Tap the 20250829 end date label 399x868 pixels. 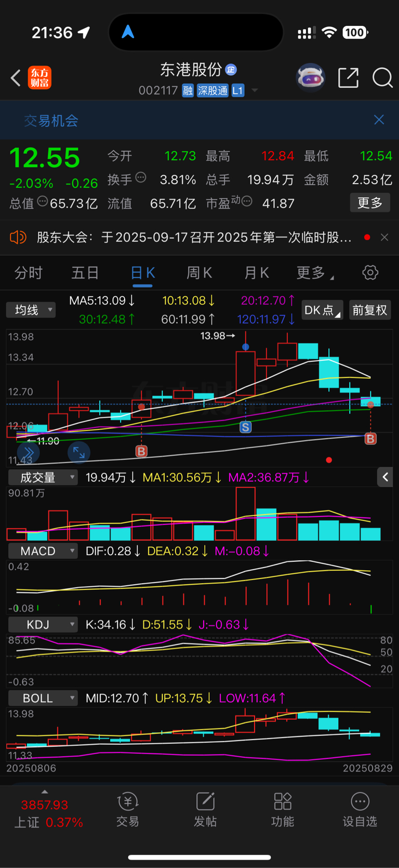point(368,768)
